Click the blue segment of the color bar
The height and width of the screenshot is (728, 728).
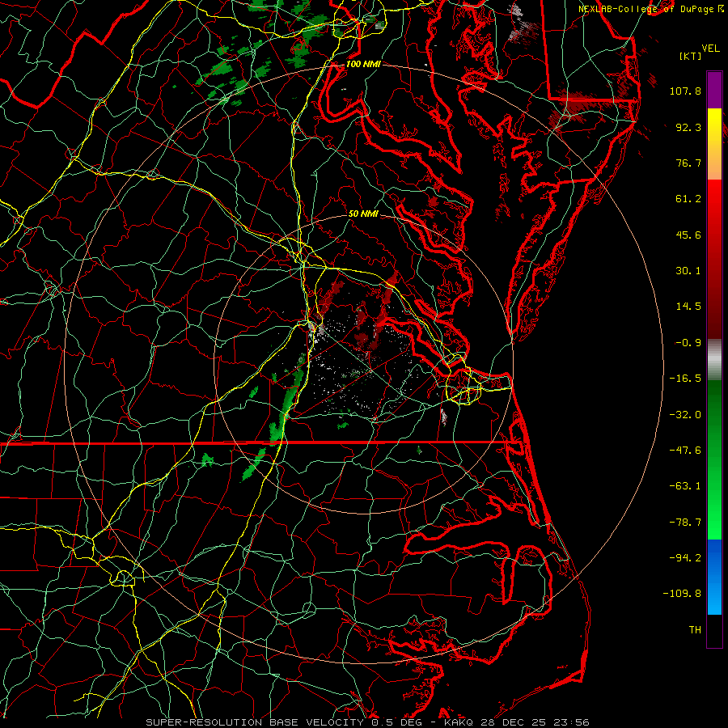pyautogui.click(x=714, y=577)
